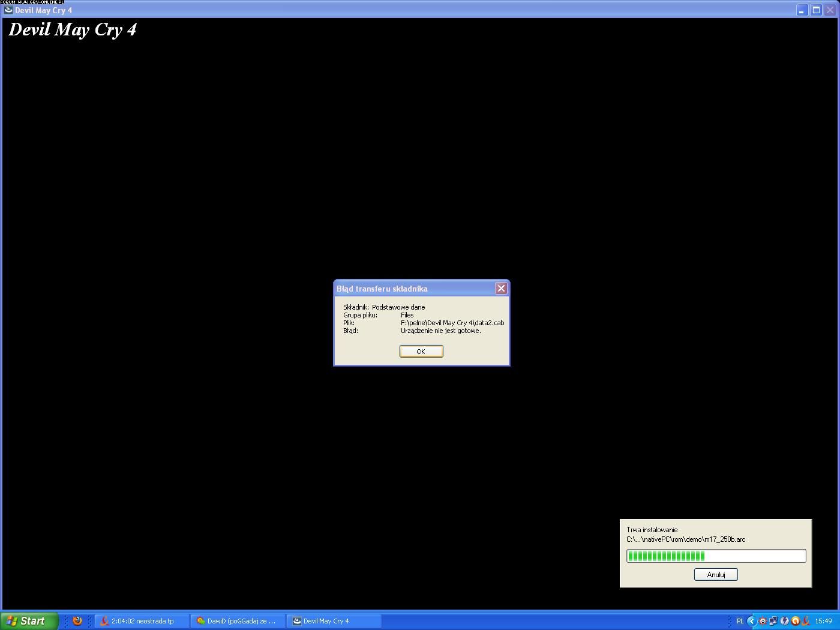Viewport: 840px width, 630px height.
Task: Expand hidden tray icons with the arrow button
Action: [751, 621]
